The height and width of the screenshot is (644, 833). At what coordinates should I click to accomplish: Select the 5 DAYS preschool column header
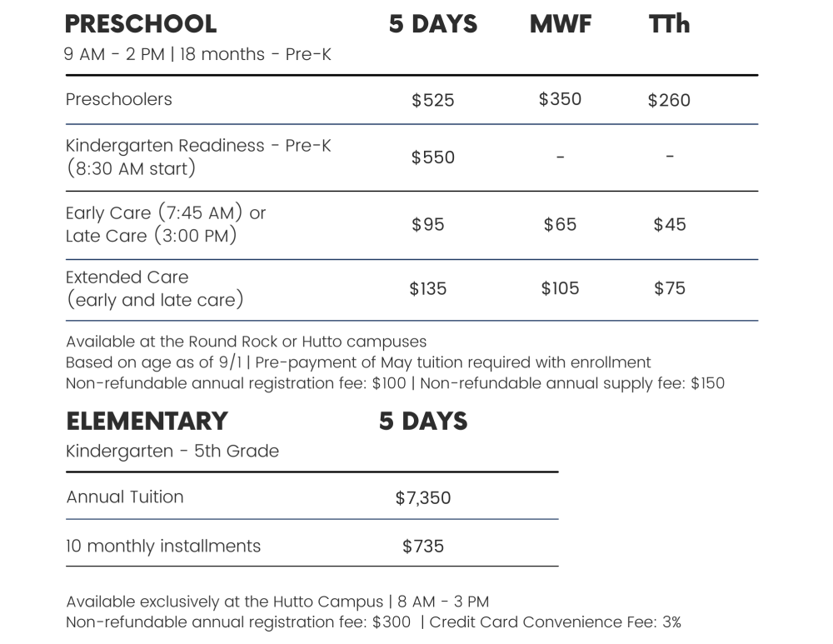pyautogui.click(x=433, y=24)
